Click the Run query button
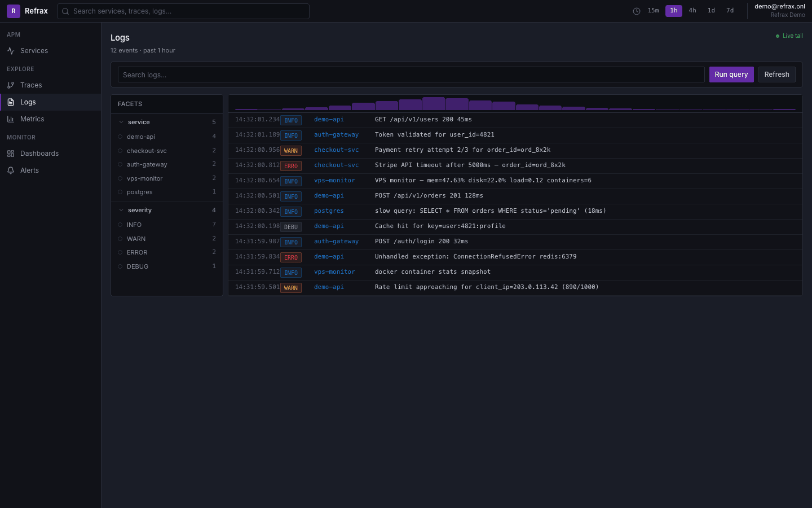 (x=731, y=75)
